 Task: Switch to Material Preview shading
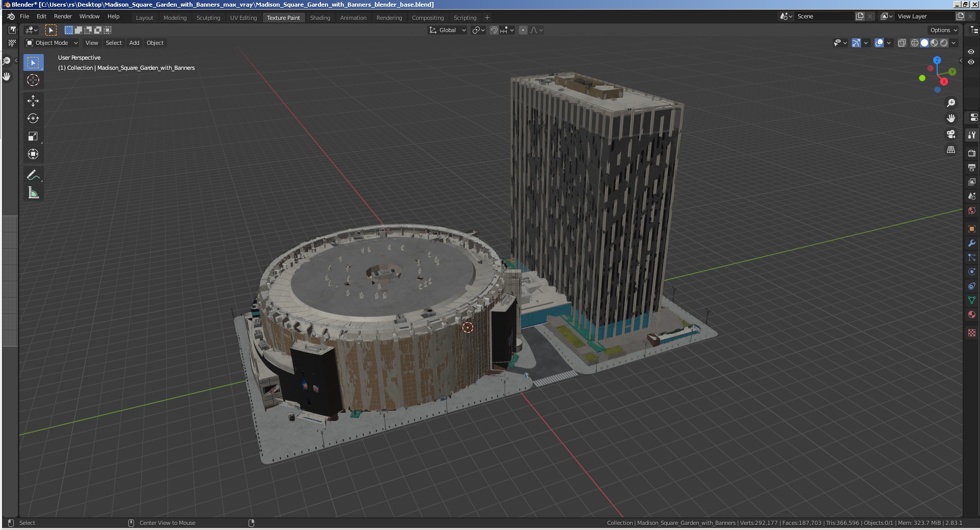934,43
